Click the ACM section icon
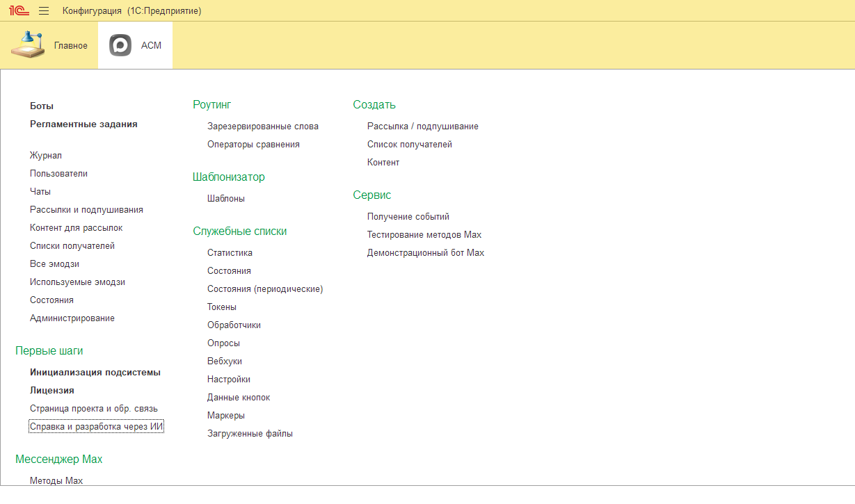Viewport: 855px width, 504px height. click(120, 45)
